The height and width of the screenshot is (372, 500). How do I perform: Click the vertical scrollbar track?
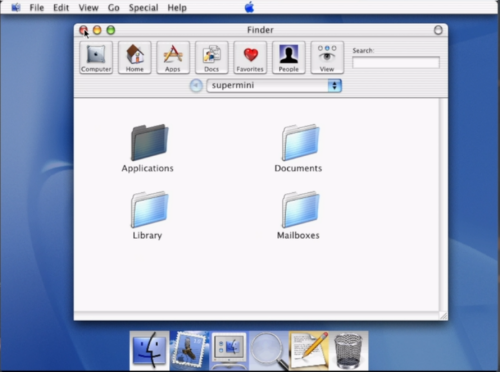pyautogui.click(x=443, y=205)
